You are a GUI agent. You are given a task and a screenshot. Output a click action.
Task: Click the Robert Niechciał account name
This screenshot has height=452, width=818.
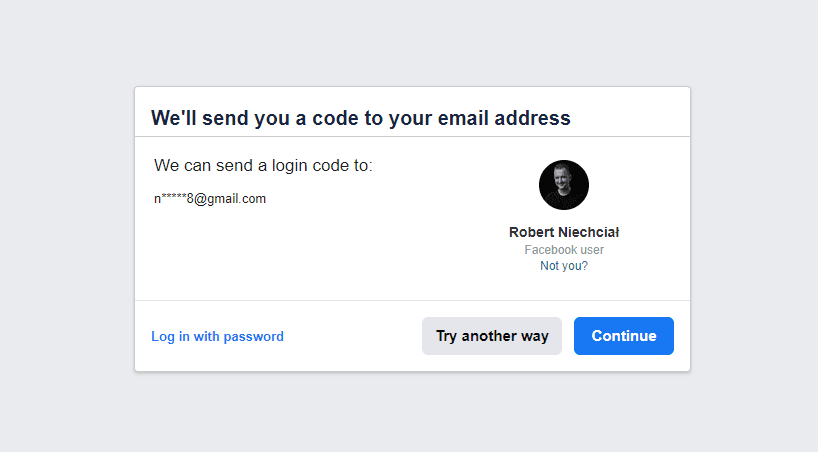coord(564,232)
